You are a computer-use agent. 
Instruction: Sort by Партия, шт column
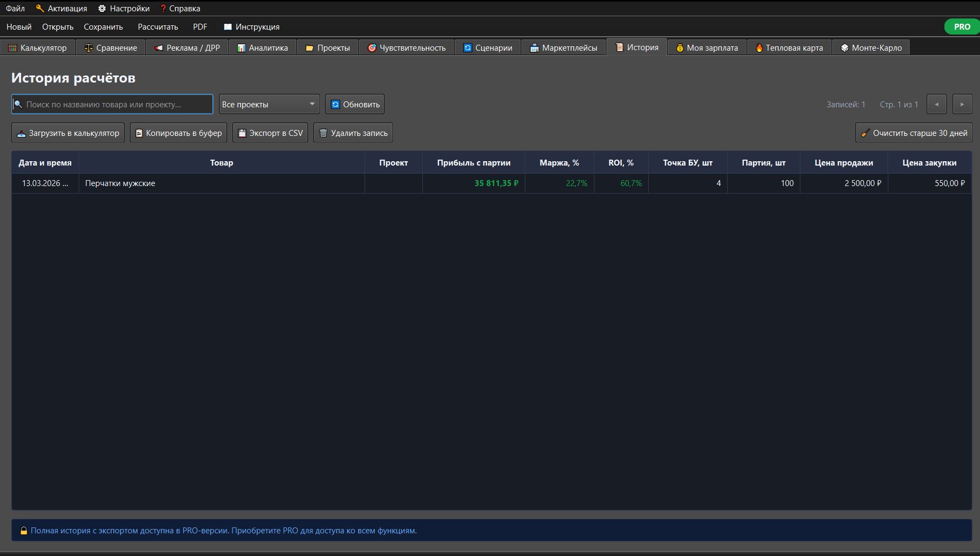click(x=764, y=162)
